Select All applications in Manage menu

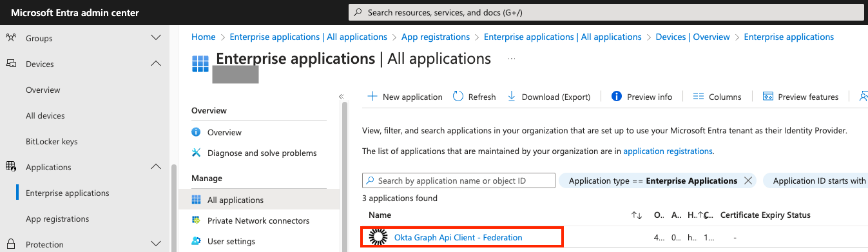(x=259, y=200)
